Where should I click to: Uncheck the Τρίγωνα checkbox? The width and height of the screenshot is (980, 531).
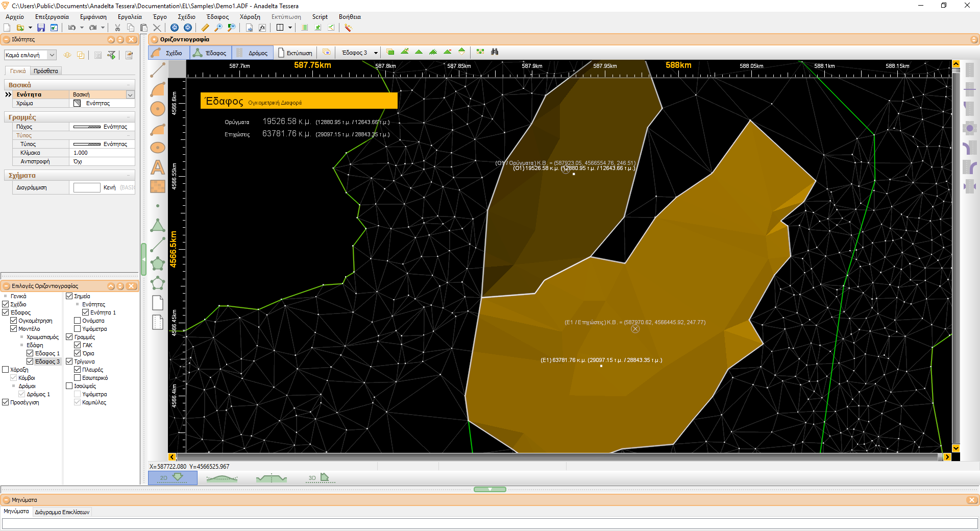69,361
